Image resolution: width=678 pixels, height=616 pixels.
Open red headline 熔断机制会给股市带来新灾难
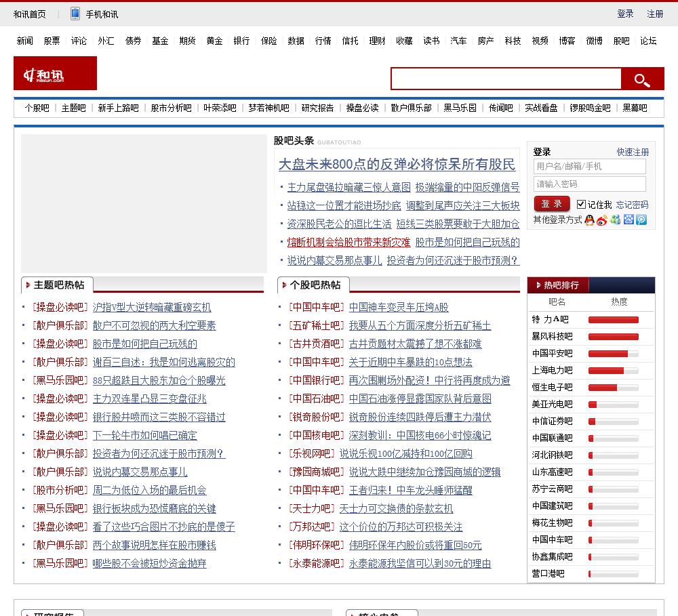pos(348,242)
